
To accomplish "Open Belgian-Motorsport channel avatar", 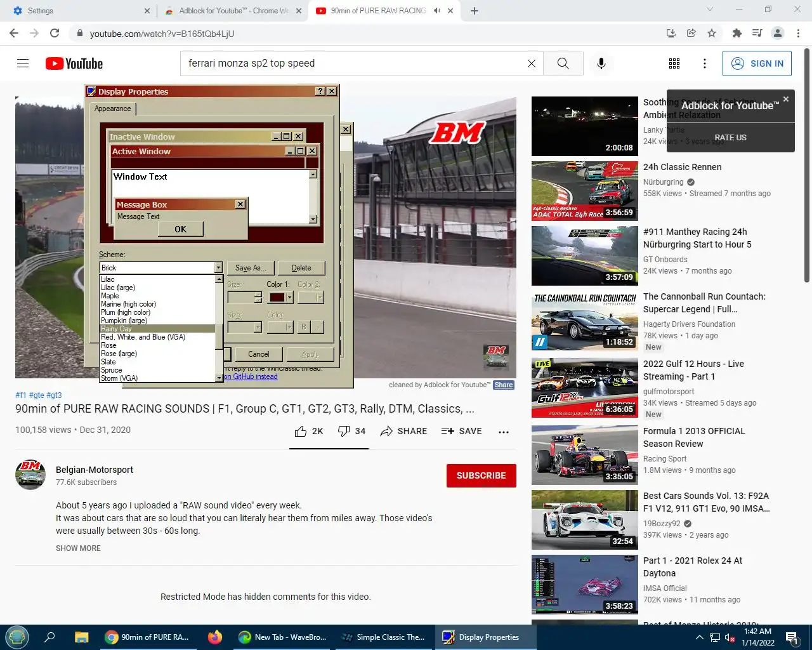I will coord(30,475).
